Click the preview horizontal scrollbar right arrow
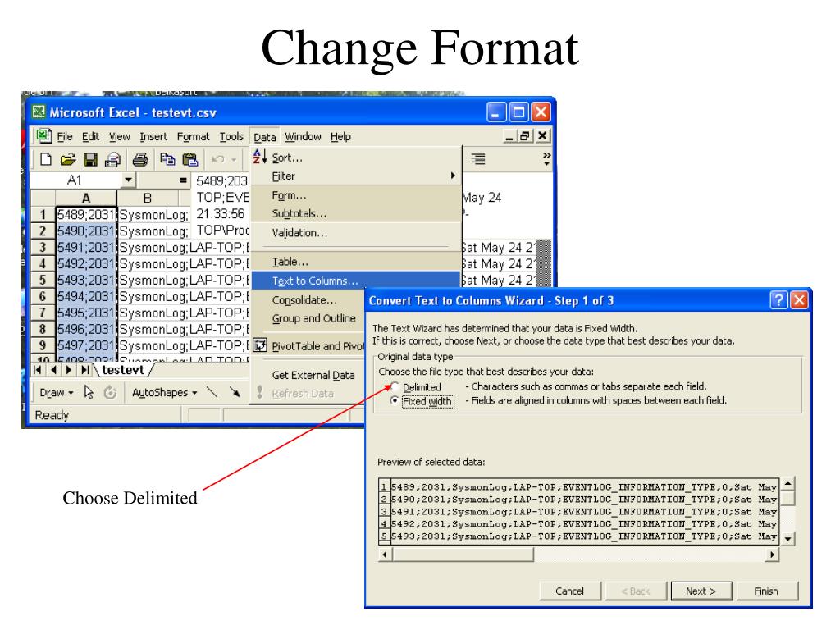840x630 pixels. 772,555
